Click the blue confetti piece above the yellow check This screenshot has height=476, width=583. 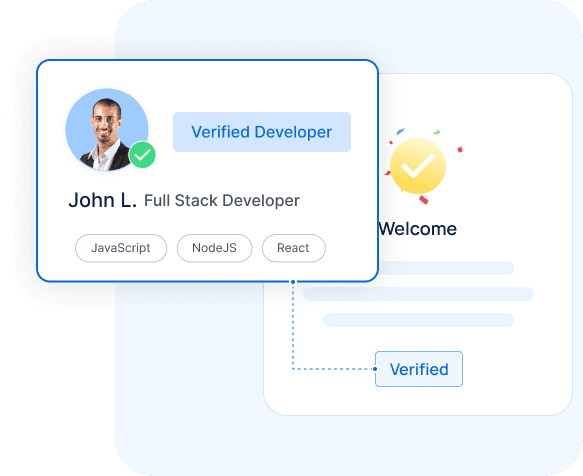[x=400, y=131]
